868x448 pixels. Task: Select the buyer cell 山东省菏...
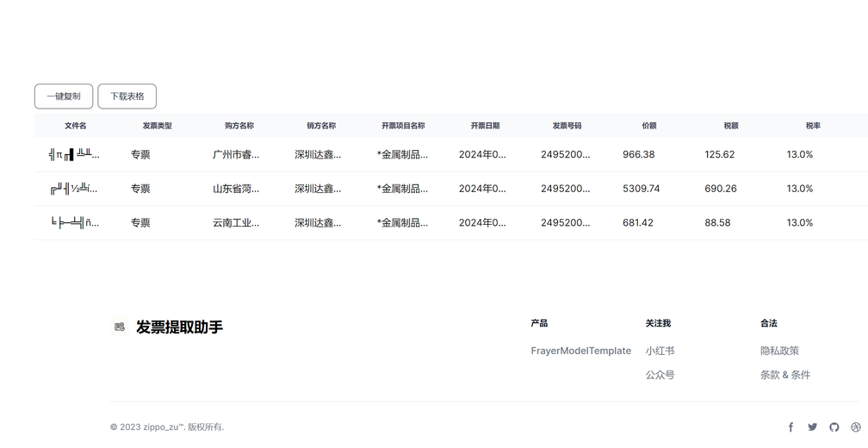coord(236,189)
